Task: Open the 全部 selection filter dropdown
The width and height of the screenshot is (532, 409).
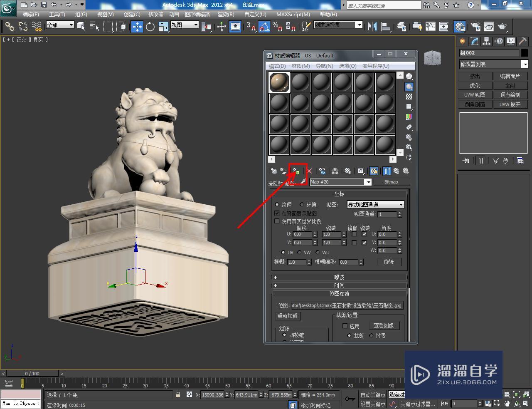Action: [60, 25]
